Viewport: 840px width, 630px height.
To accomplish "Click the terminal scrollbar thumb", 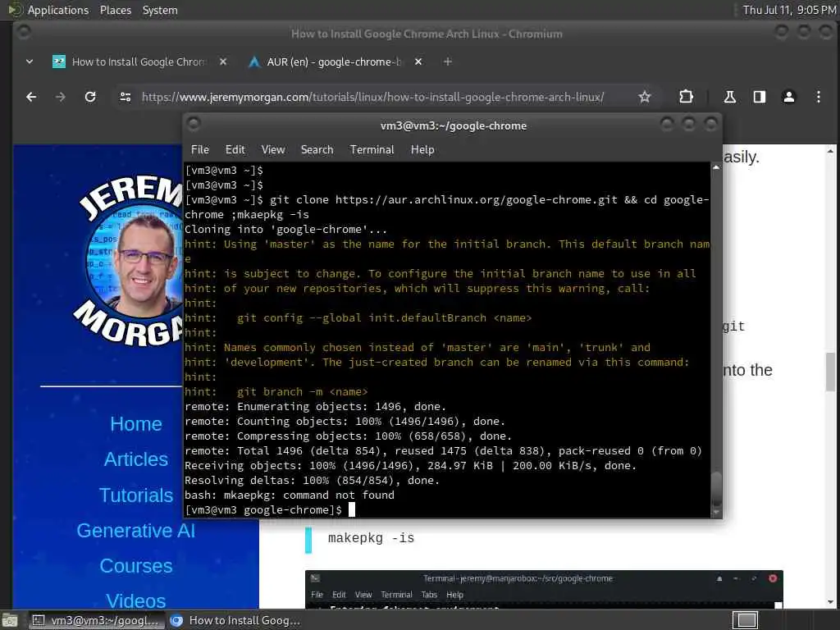I will pos(715,487).
